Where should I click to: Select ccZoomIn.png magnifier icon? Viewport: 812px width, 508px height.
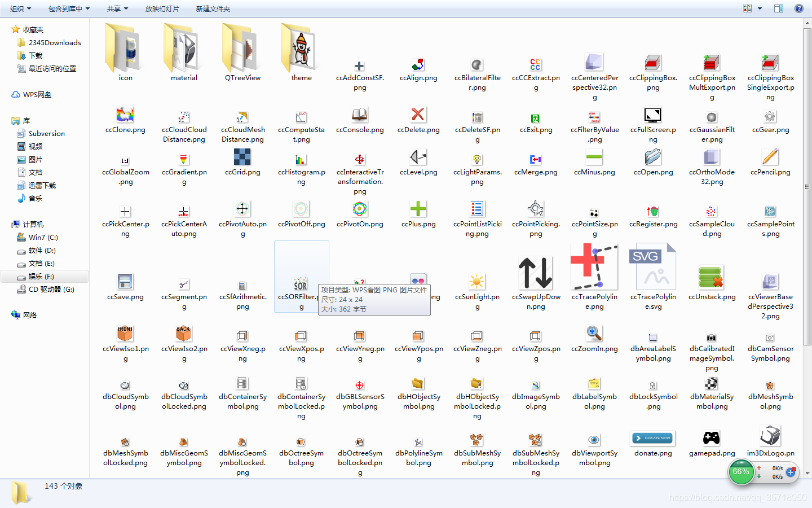point(594,333)
